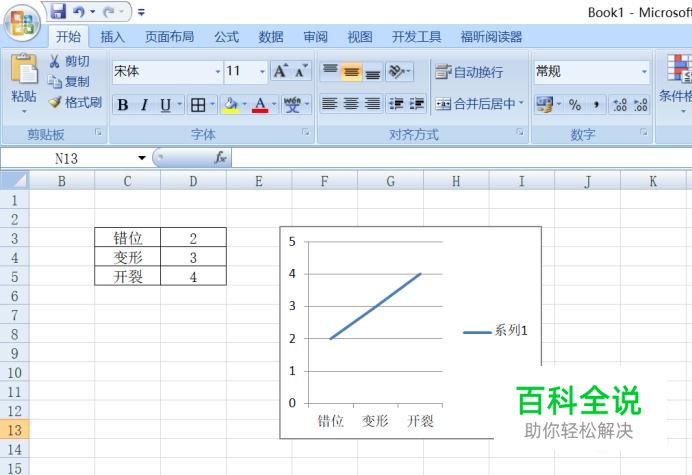Increase decimal places
692x475 pixels.
point(620,105)
